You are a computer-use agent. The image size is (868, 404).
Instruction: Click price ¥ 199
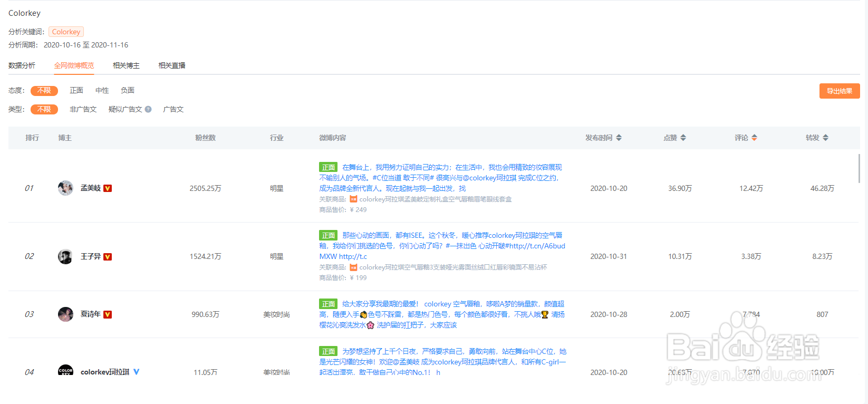click(x=359, y=278)
